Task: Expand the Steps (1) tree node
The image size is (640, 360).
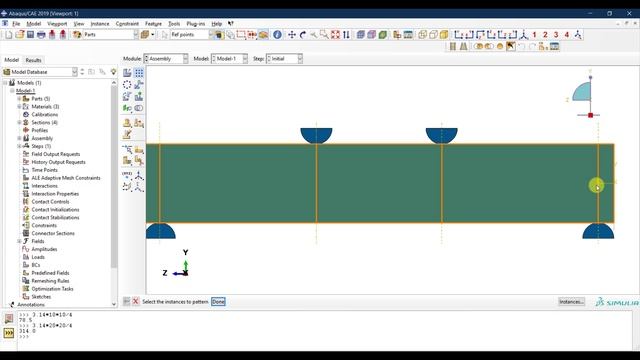Action: click(19, 146)
